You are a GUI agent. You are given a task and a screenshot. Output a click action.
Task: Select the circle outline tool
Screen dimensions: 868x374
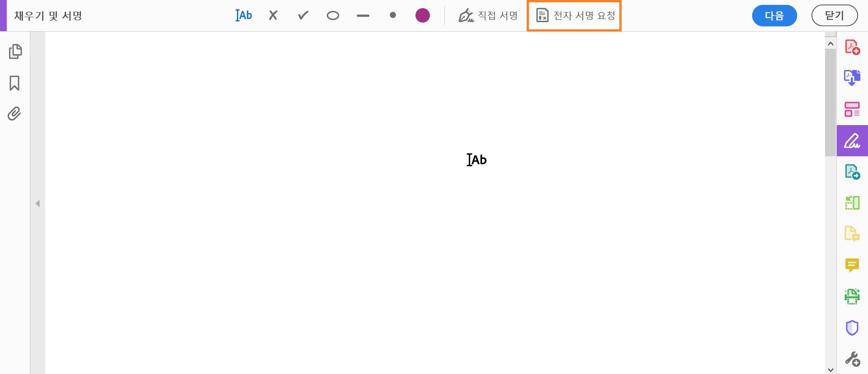pyautogui.click(x=333, y=16)
